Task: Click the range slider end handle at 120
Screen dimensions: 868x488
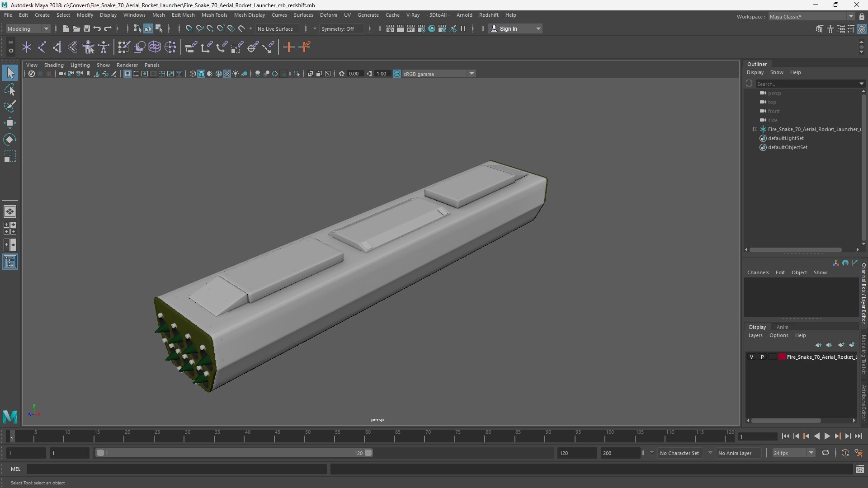Action: click(x=368, y=453)
